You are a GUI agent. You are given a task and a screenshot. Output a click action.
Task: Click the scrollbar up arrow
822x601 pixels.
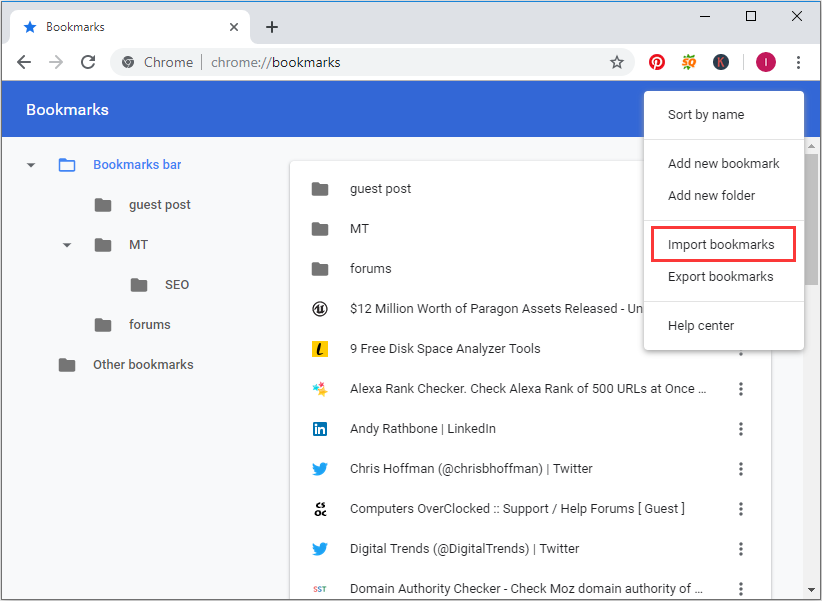tap(812, 146)
